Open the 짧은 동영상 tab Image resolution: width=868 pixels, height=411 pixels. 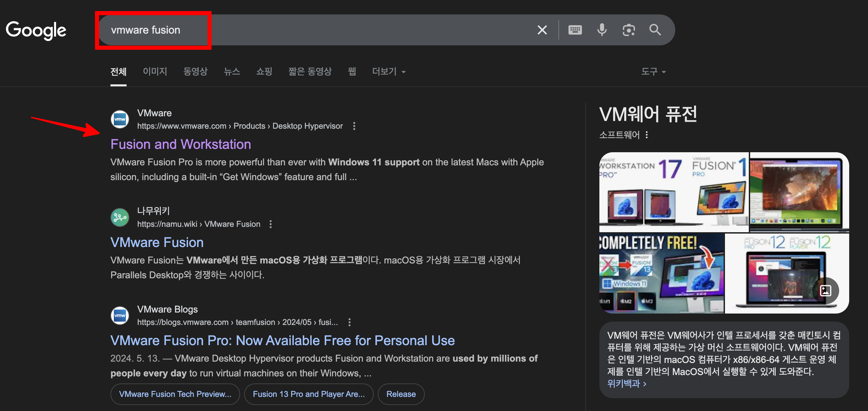click(x=310, y=72)
